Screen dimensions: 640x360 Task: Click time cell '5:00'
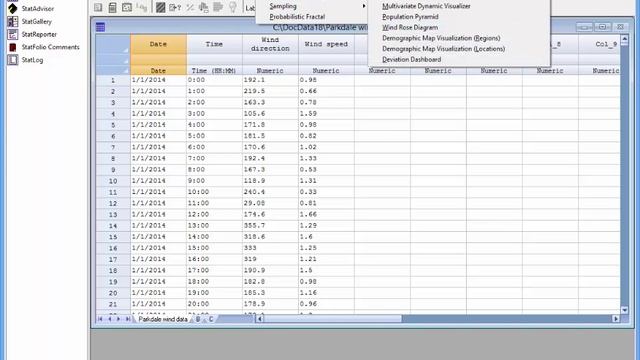click(214, 136)
